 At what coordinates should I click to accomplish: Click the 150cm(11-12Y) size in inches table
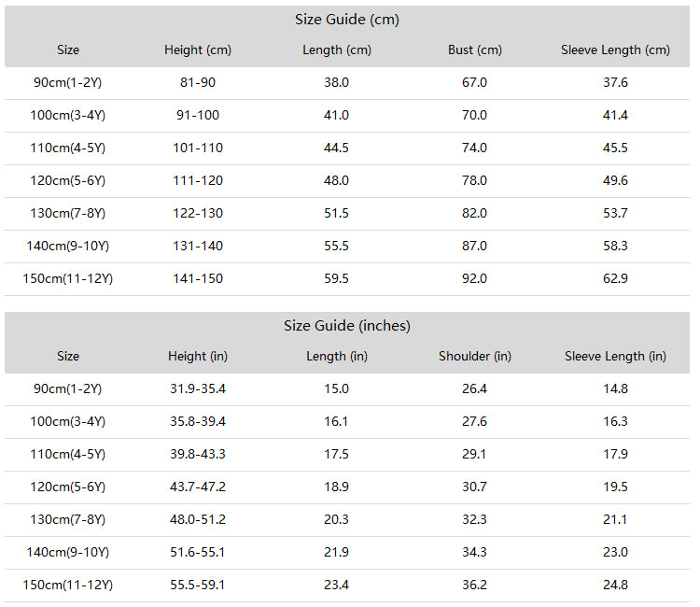click(x=68, y=586)
